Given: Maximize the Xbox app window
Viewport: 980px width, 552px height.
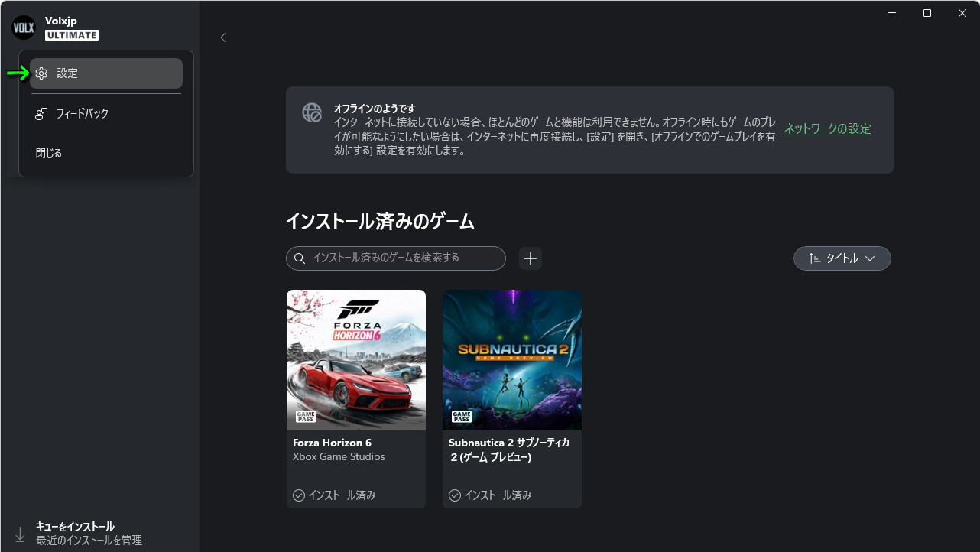Looking at the screenshot, I should coord(927,13).
